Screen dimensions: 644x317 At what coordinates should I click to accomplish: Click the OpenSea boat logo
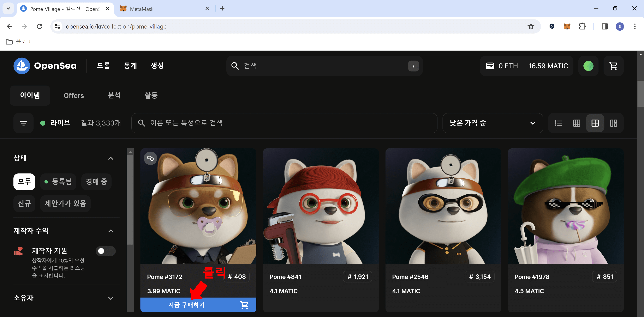(22, 66)
